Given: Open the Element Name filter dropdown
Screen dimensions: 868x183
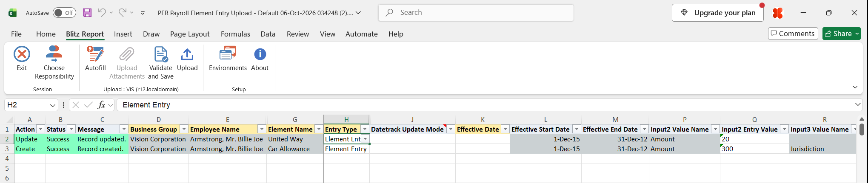Looking at the screenshot, I should [x=319, y=129].
